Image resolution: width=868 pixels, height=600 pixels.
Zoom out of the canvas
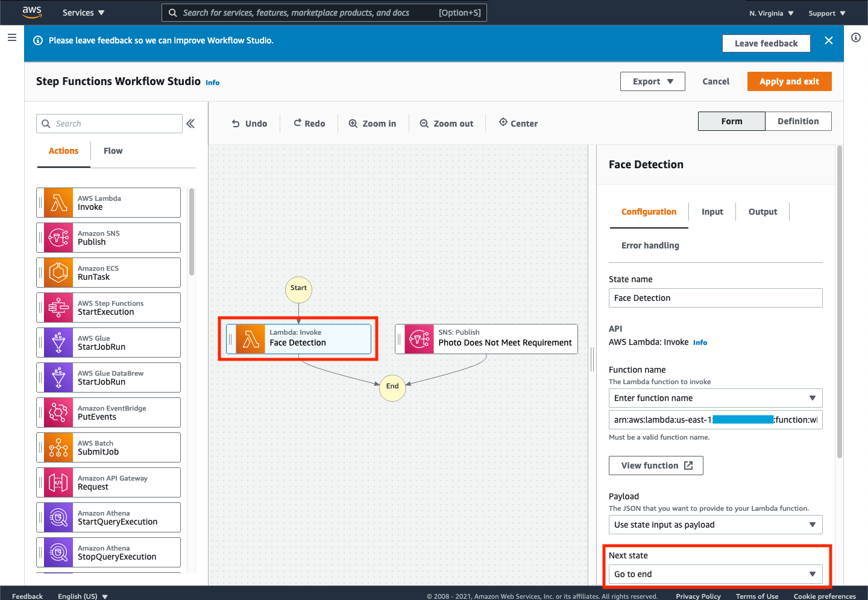click(447, 124)
